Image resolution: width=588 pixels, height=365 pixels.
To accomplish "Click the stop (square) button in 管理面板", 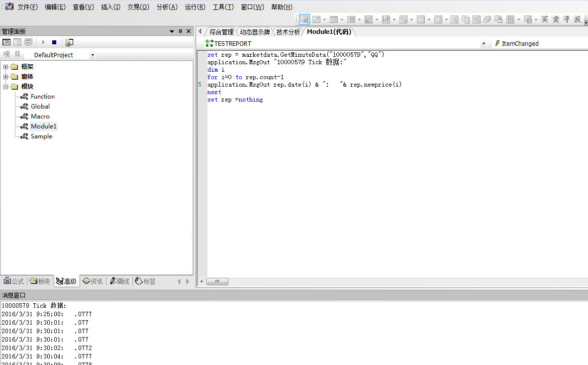I will 54,42.
